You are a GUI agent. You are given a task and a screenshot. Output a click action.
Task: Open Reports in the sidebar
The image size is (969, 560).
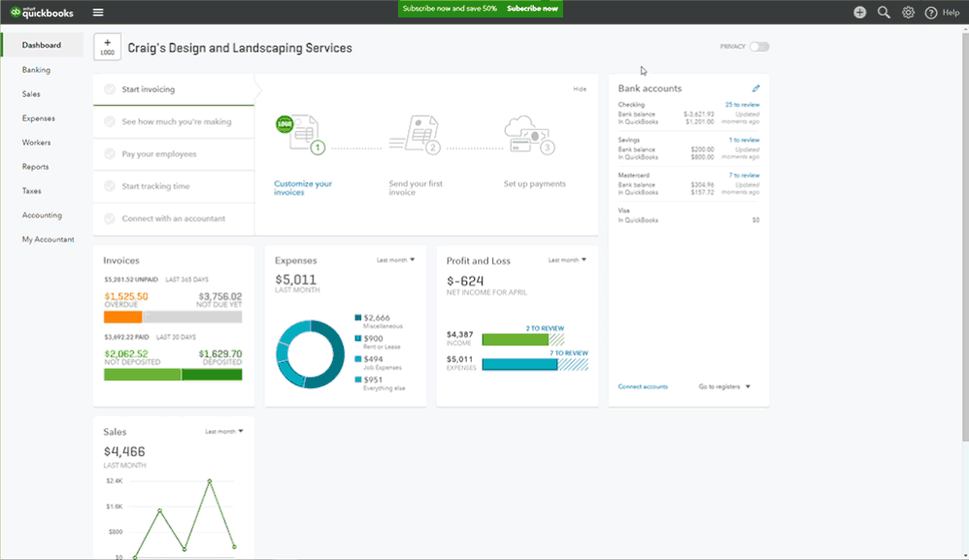(x=35, y=167)
